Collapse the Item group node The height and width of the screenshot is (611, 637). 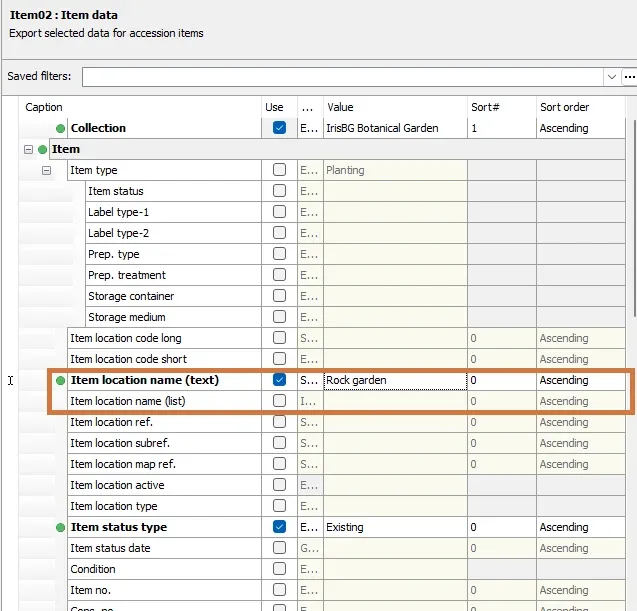[28, 150]
